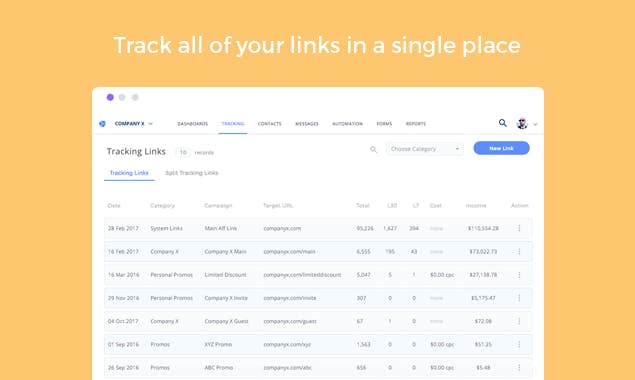This screenshot has height=380, width=635.
Task: Click the 28 Feb 2017 date cell
Action: pyautogui.click(x=124, y=228)
